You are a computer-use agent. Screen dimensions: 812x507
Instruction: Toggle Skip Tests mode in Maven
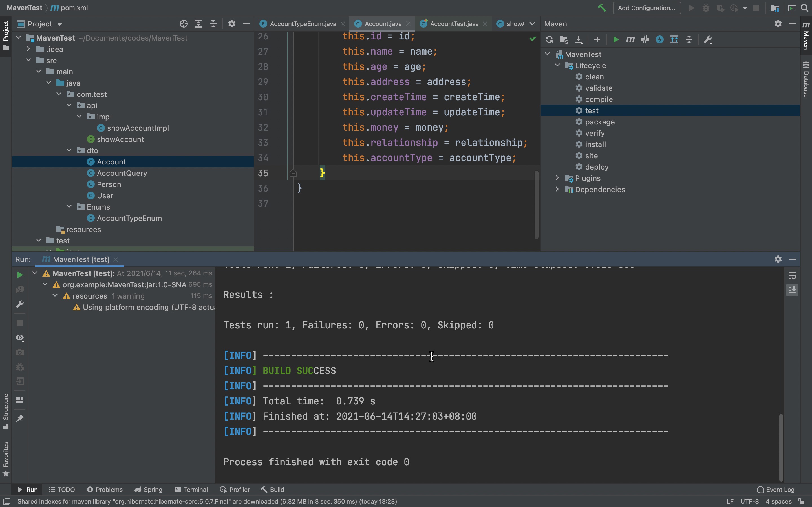coord(659,39)
